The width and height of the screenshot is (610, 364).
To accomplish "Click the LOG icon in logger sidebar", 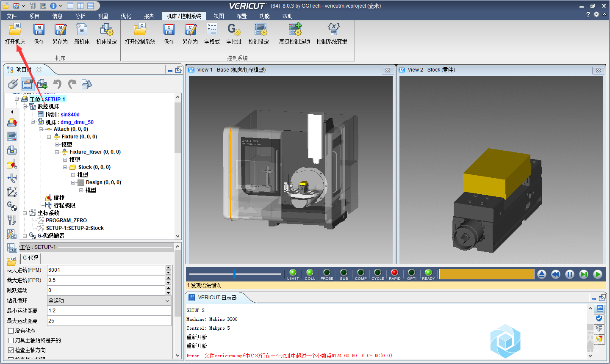I will (x=600, y=309).
